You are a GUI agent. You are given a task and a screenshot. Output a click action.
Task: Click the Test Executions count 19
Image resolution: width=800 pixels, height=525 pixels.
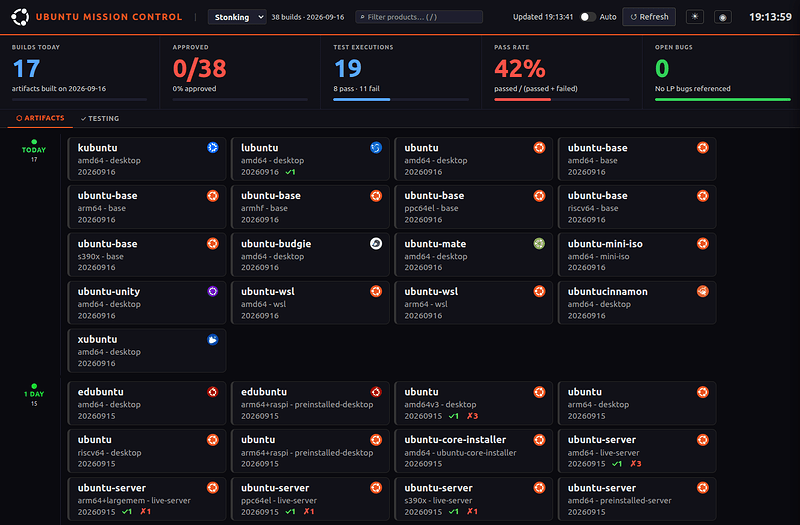pos(347,68)
